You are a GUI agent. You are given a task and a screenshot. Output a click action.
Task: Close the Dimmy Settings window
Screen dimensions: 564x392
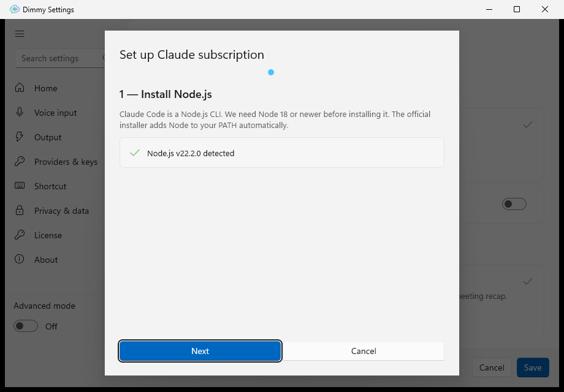(544, 9)
